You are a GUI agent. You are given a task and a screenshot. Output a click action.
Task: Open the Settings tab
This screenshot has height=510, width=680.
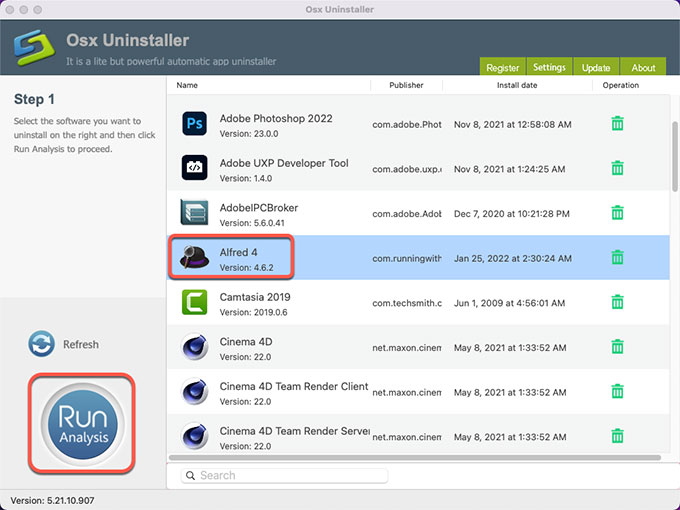click(x=549, y=67)
